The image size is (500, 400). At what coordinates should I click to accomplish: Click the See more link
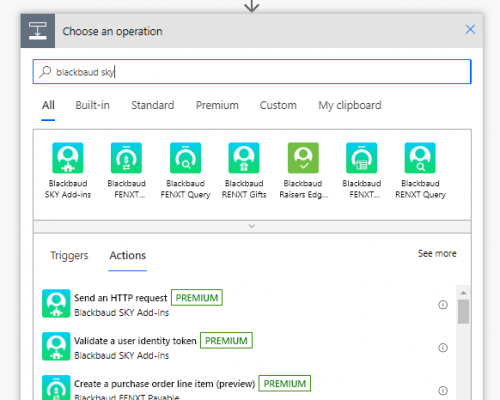(x=437, y=253)
